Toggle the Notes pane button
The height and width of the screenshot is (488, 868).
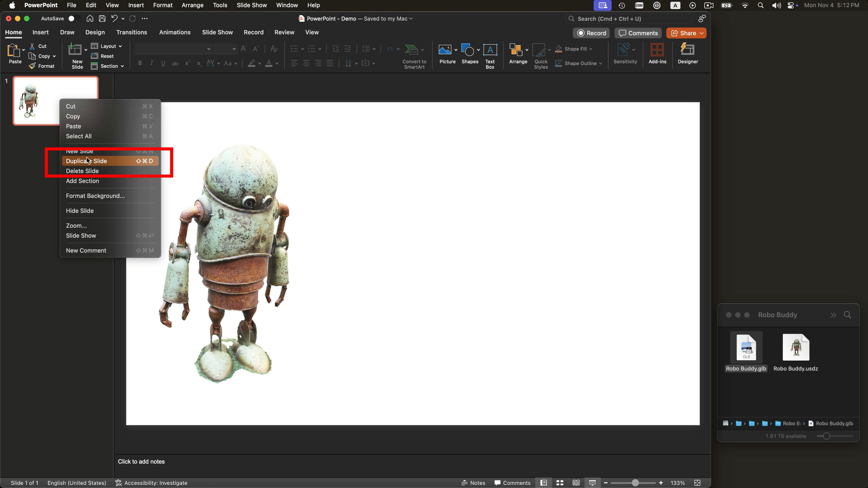(473, 483)
